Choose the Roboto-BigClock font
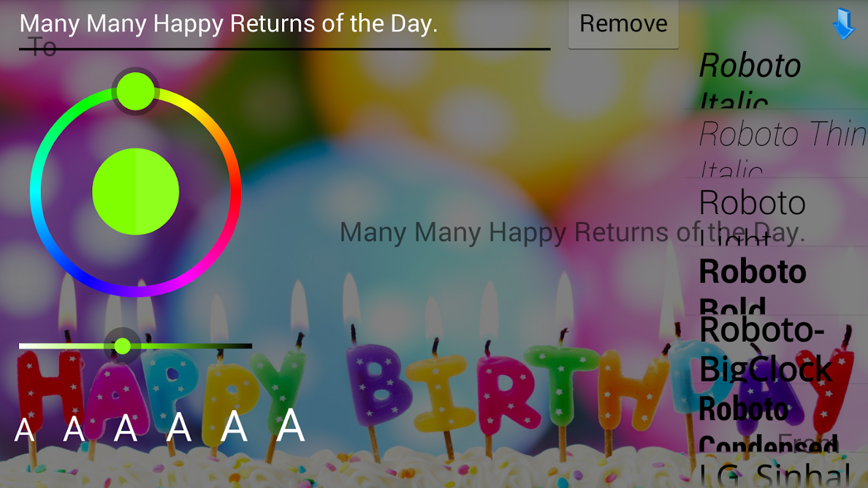This screenshot has height=488, width=868. pos(775,350)
